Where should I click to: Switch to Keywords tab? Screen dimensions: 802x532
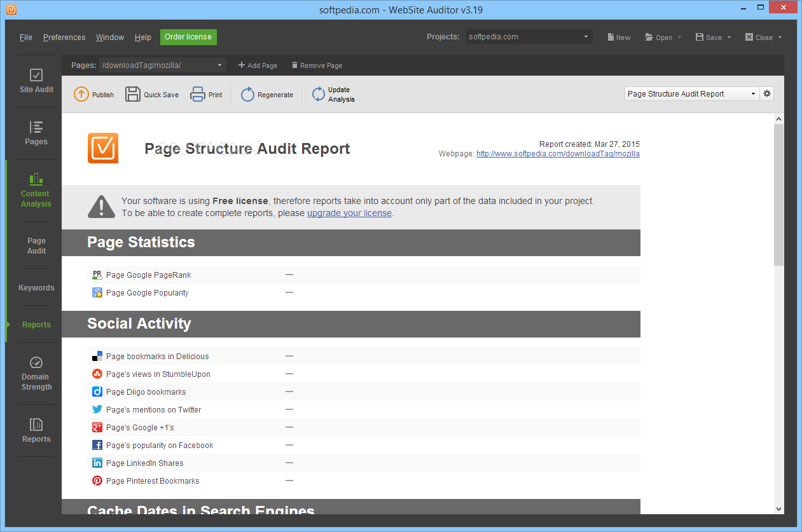click(36, 287)
